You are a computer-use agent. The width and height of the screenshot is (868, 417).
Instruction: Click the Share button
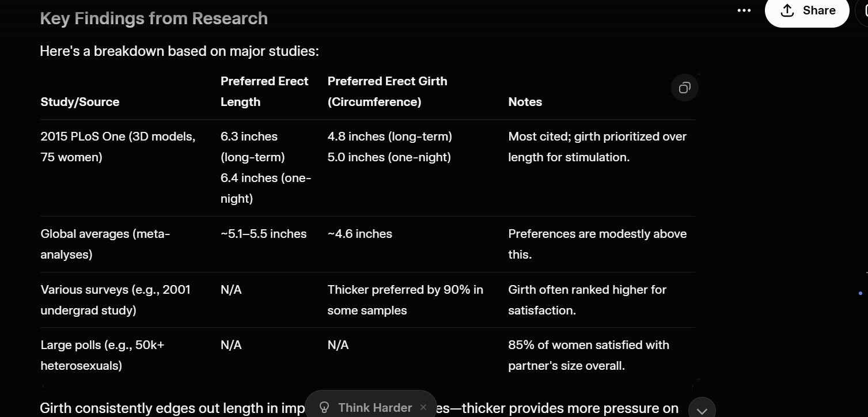806,10
